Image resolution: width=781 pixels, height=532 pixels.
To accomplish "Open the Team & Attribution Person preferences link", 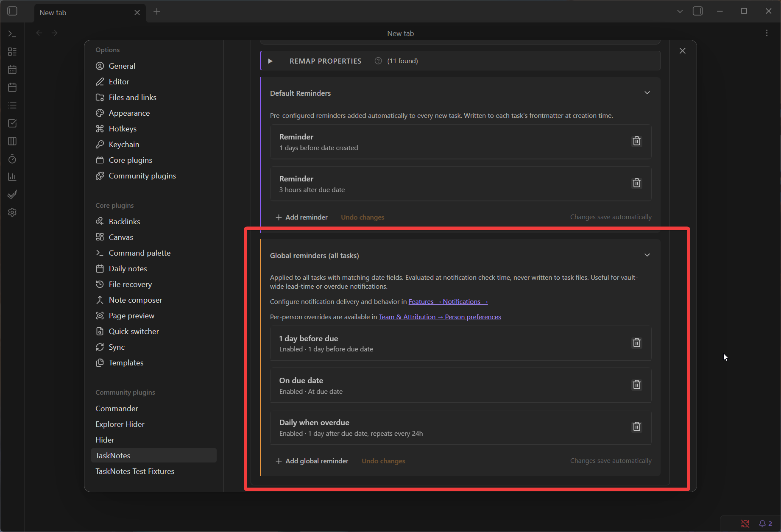I will point(439,317).
